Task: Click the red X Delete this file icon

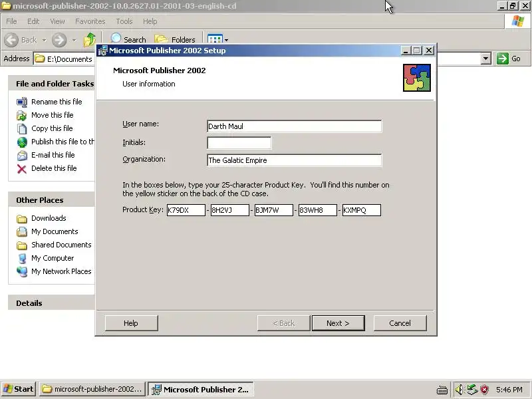Action: coord(22,169)
